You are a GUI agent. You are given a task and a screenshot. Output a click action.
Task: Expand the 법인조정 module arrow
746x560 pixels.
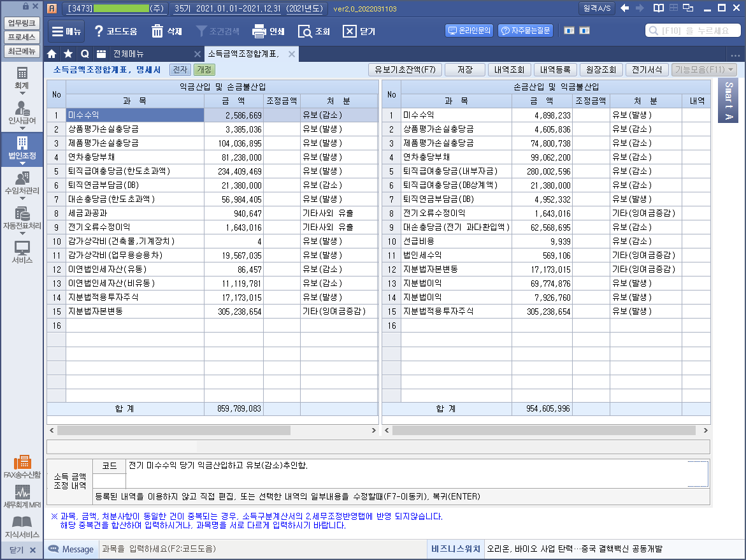22,163
